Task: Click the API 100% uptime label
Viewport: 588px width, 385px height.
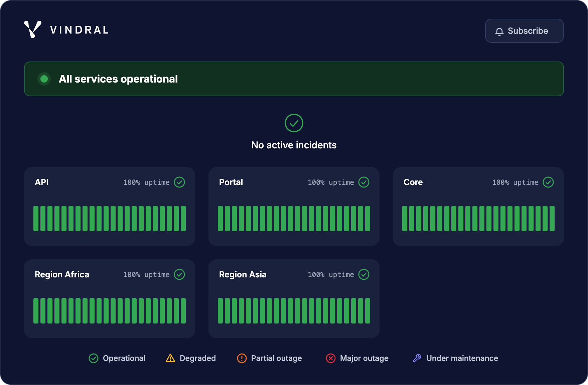Action: click(x=146, y=182)
